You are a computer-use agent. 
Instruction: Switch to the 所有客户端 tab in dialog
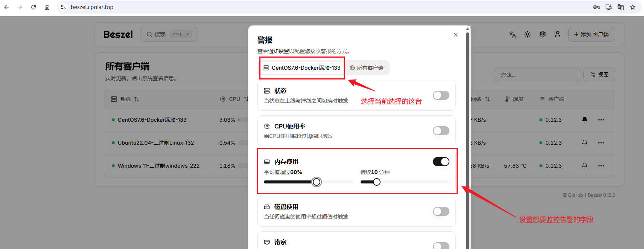[x=367, y=68]
